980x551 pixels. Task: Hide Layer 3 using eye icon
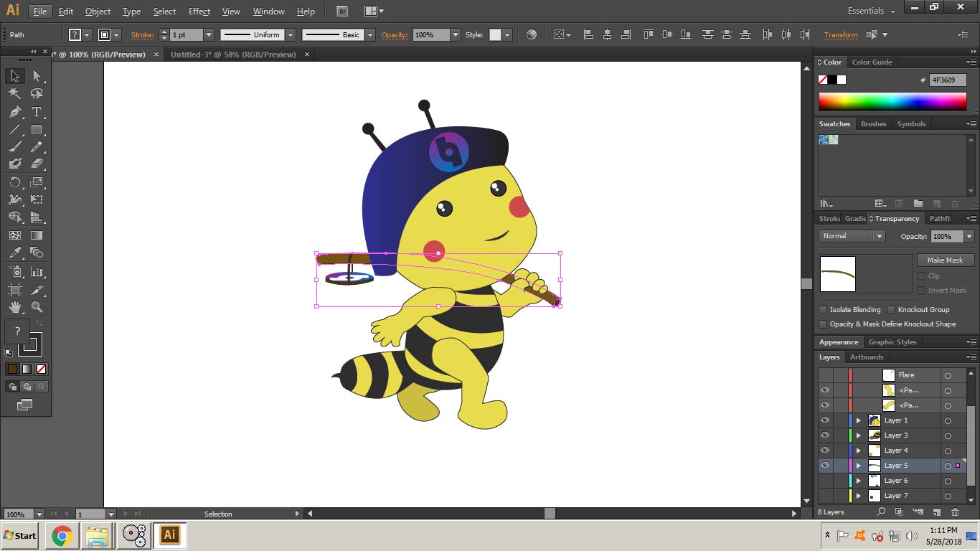pyautogui.click(x=825, y=435)
